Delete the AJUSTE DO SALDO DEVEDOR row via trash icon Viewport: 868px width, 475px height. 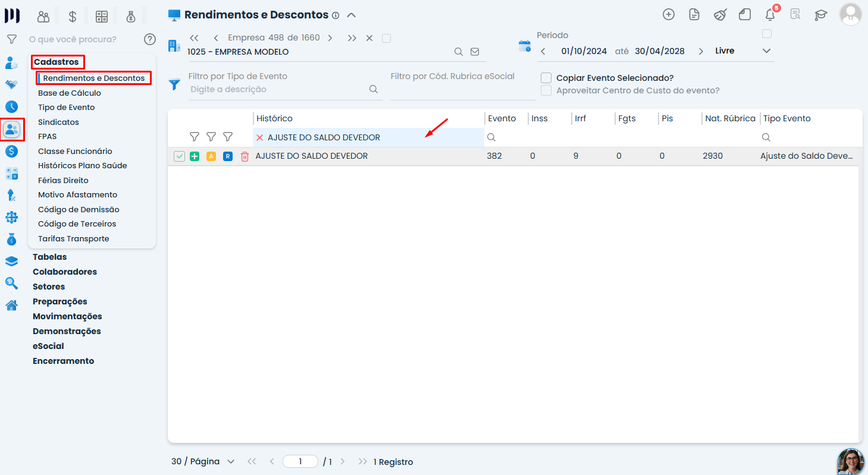click(x=245, y=156)
